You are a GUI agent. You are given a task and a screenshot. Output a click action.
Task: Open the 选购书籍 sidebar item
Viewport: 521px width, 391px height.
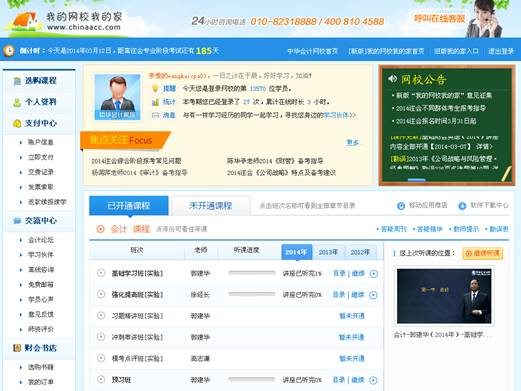(40, 367)
